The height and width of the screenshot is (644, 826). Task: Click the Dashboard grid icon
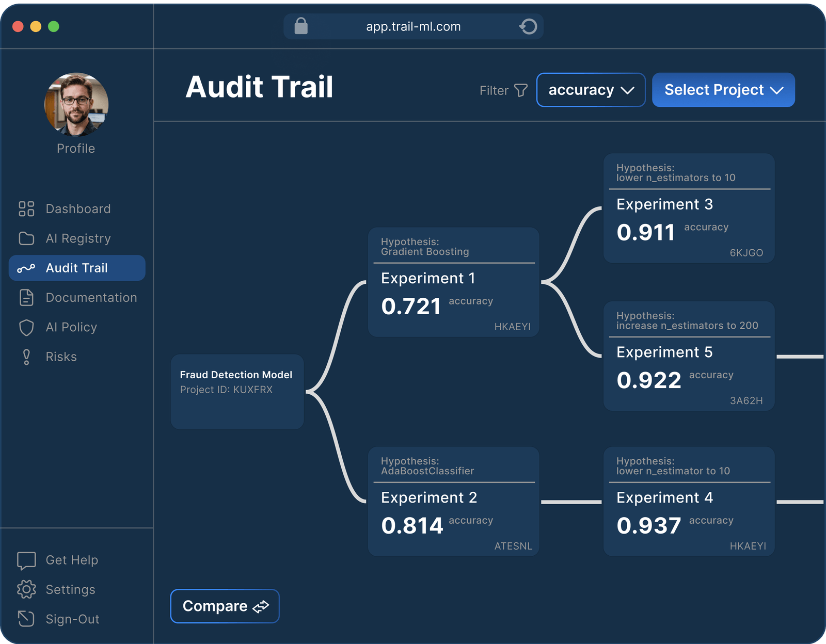pos(26,208)
